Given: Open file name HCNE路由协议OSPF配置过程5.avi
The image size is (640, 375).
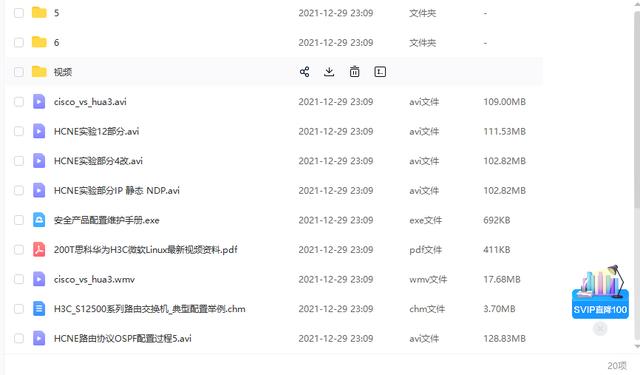Looking at the screenshot, I should click(x=122, y=339).
